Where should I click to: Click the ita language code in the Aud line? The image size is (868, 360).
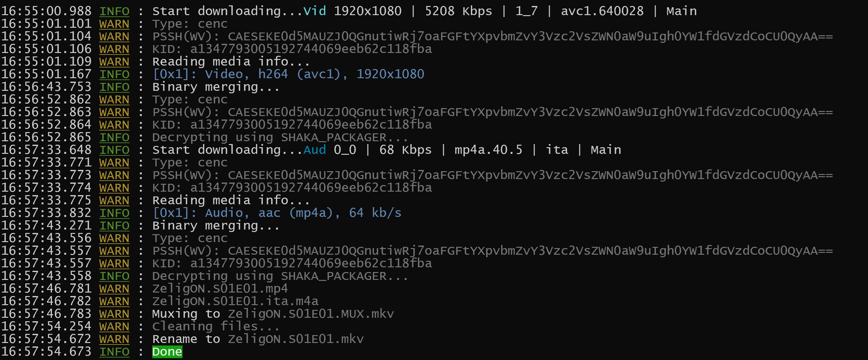point(557,150)
